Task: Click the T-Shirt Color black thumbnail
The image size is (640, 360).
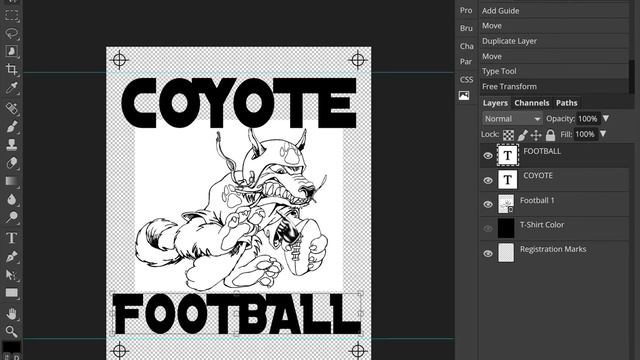Action: click(x=506, y=228)
